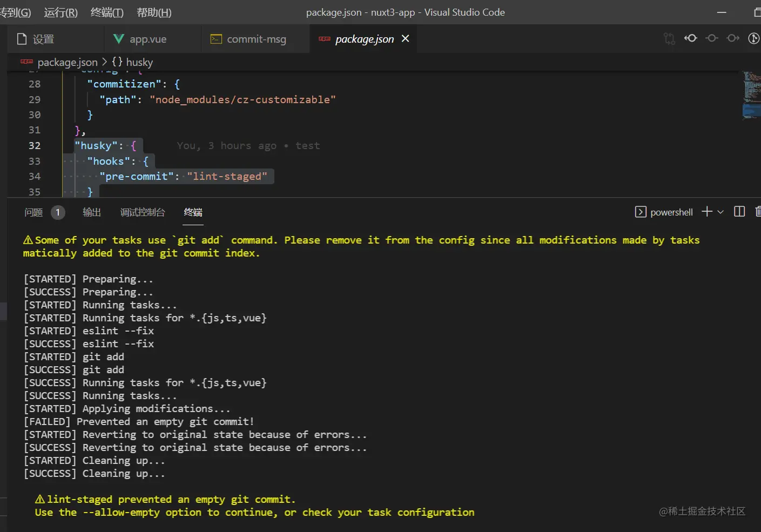The width and height of the screenshot is (761, 532).
Task: Split the terminal panel
Action: coord(739,212)
